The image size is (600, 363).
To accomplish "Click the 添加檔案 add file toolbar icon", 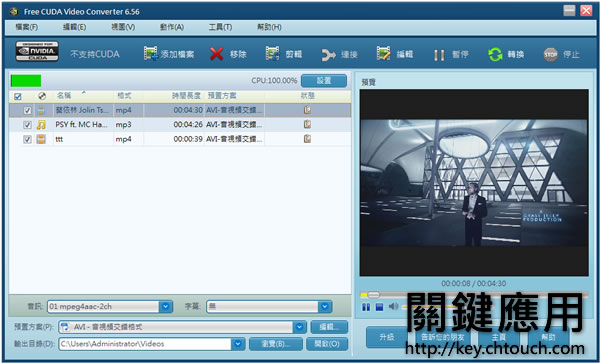I will 151,54.
